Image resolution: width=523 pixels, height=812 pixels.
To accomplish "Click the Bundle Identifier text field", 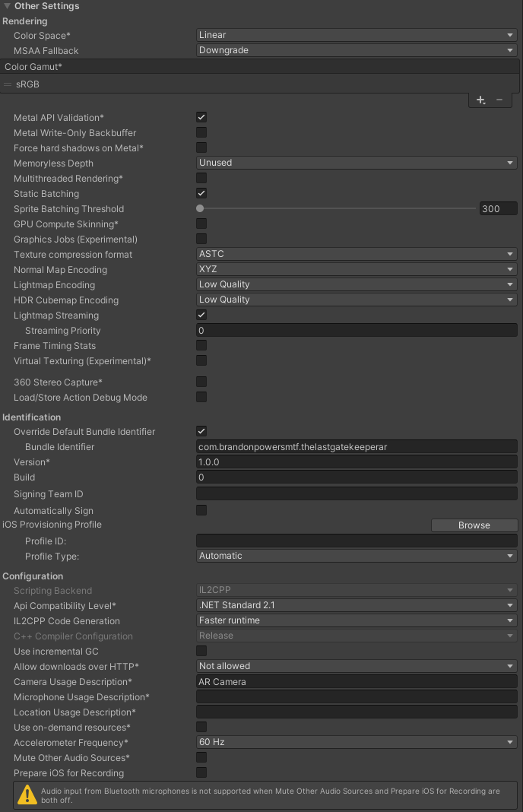I will [357, 447].
